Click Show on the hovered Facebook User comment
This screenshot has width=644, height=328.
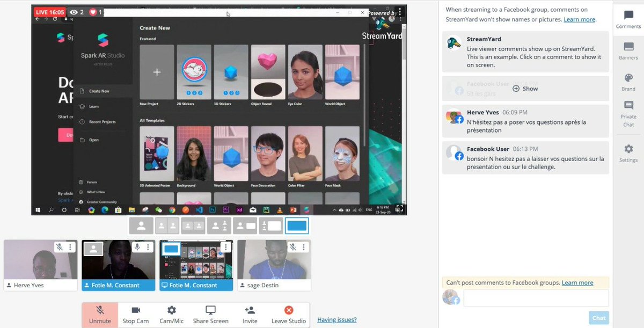525,89
